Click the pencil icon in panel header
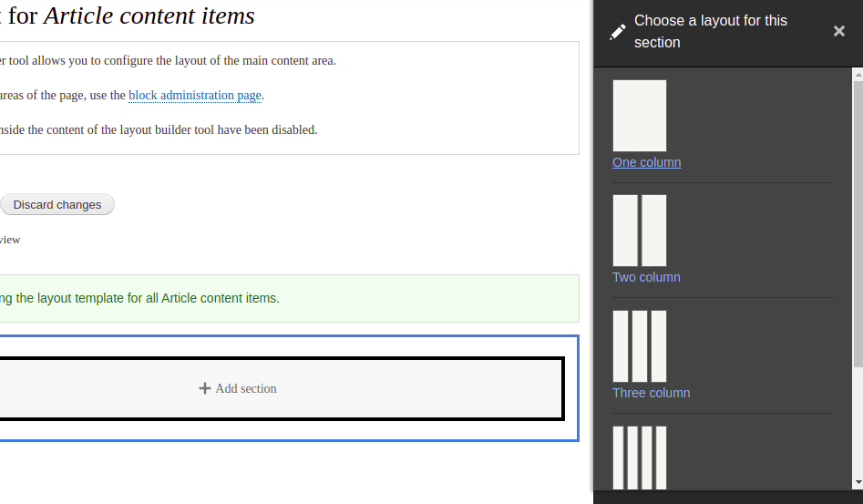This screenshot has width=863, height=504. (618, 32)
